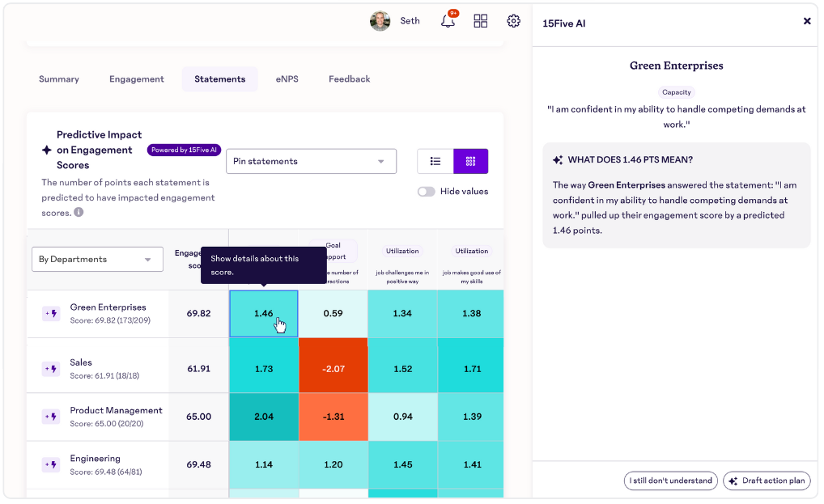Select the Statements tab
The height and width of the screenshot is (504, 824).
pos(219,79)
